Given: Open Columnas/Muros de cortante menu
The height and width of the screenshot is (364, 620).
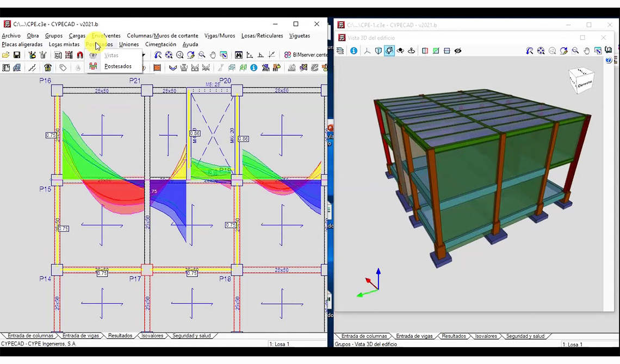Looking at the screenshot, I should pos(163,35).
